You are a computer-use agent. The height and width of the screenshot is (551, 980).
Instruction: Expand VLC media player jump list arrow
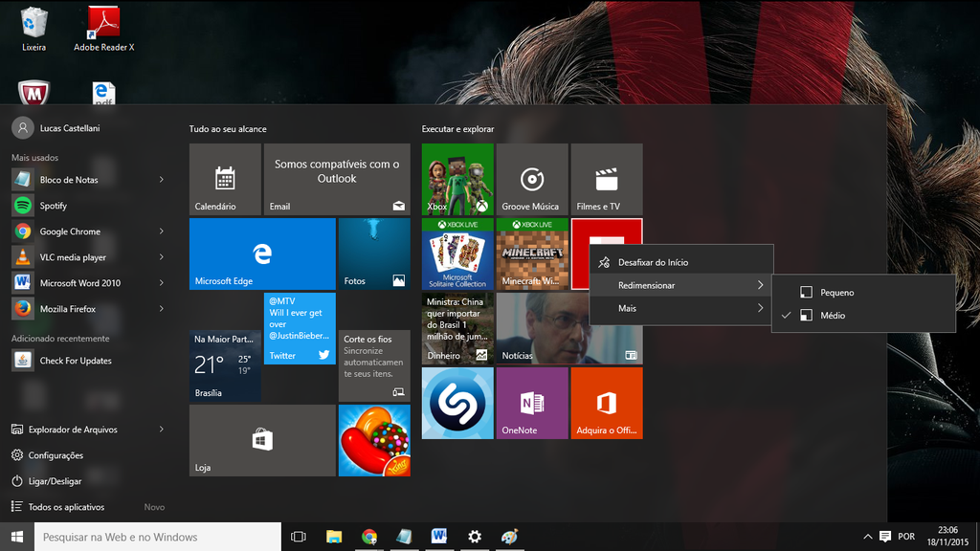[x=161, y=256]
